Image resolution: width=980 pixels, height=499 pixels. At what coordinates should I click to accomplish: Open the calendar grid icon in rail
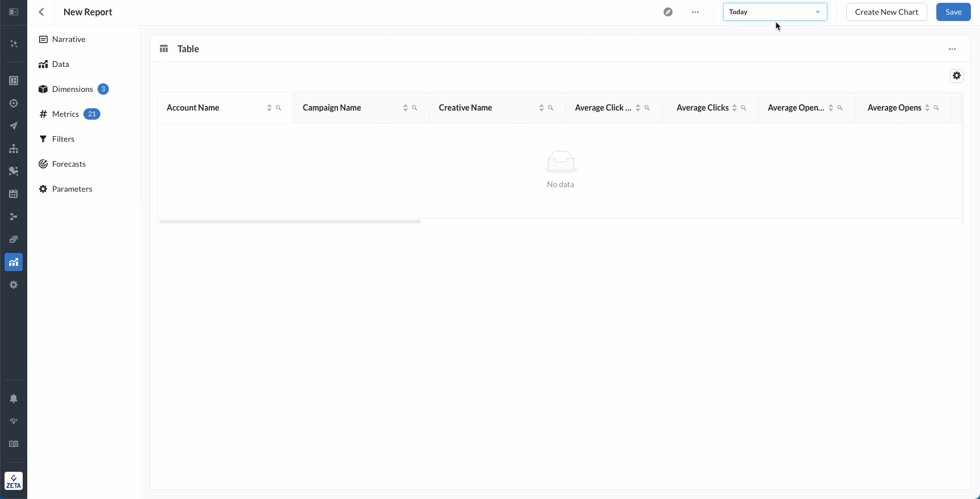point(14,194)
